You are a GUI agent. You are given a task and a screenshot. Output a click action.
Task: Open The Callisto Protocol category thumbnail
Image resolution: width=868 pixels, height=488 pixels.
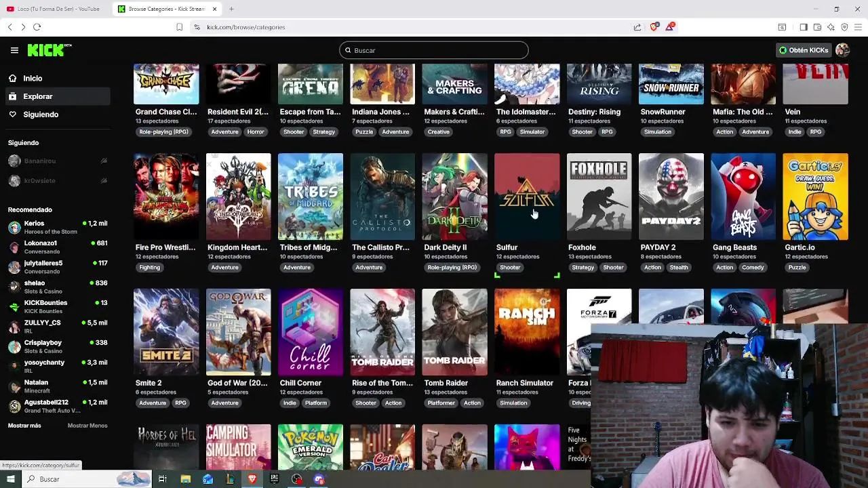(x=382, y=197)
